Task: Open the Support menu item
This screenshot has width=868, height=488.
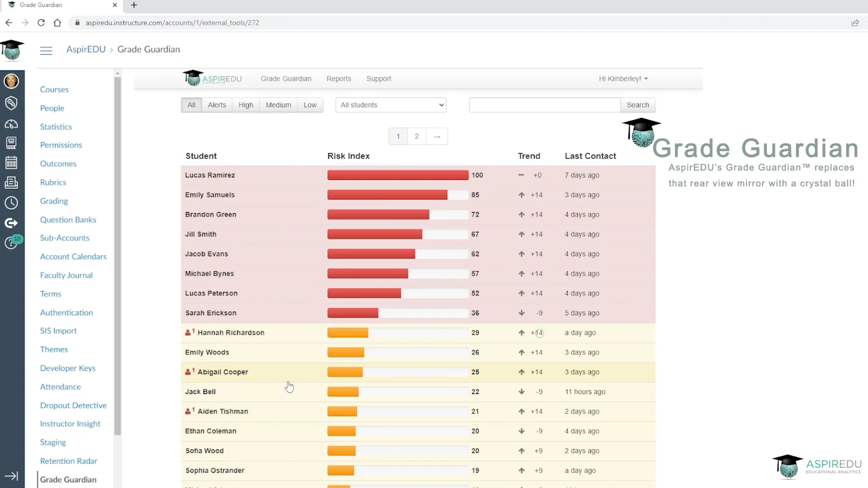Action: pos(379,79)
